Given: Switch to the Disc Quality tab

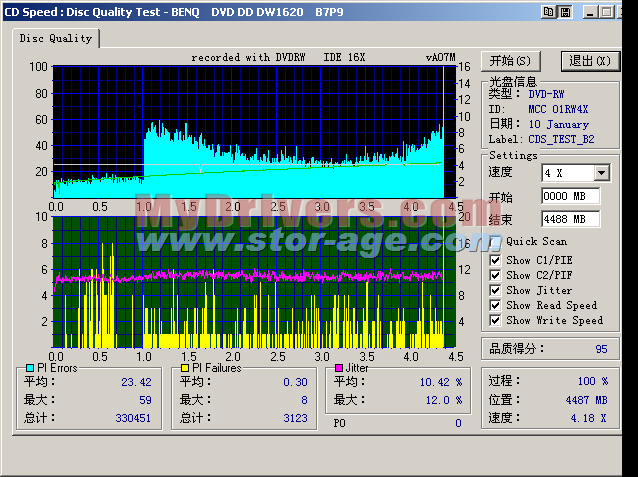Looking at the screenshot, I should click(x=56, y=38).
